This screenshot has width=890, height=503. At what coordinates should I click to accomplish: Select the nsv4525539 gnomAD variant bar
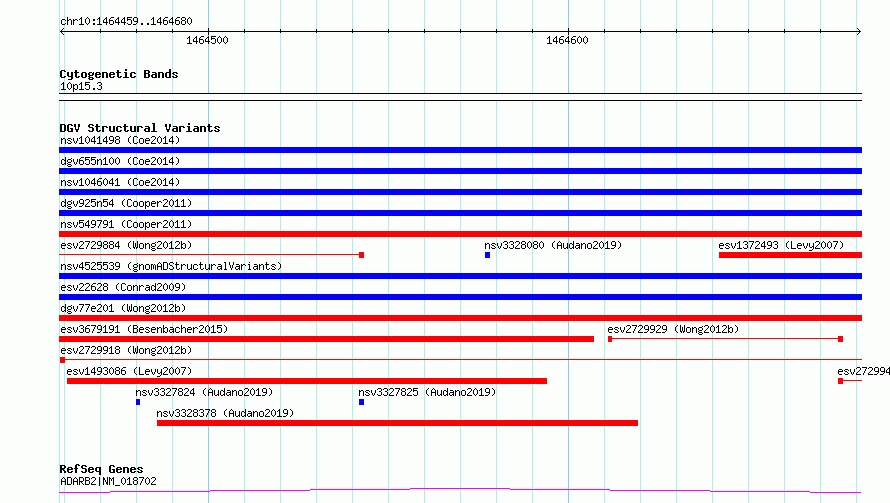tap(460, 276)
